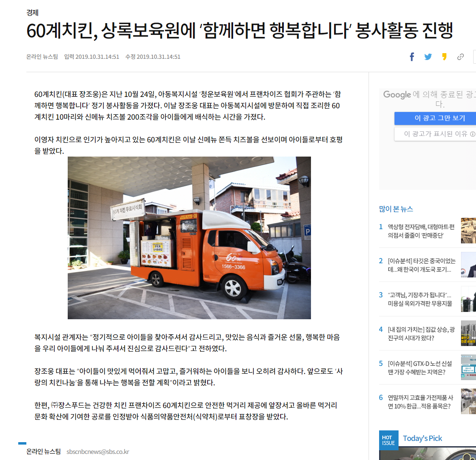476x460 pixels.
Task: Open news item 3 about 미용실 옥외가격판
Action: pos(420,299)
